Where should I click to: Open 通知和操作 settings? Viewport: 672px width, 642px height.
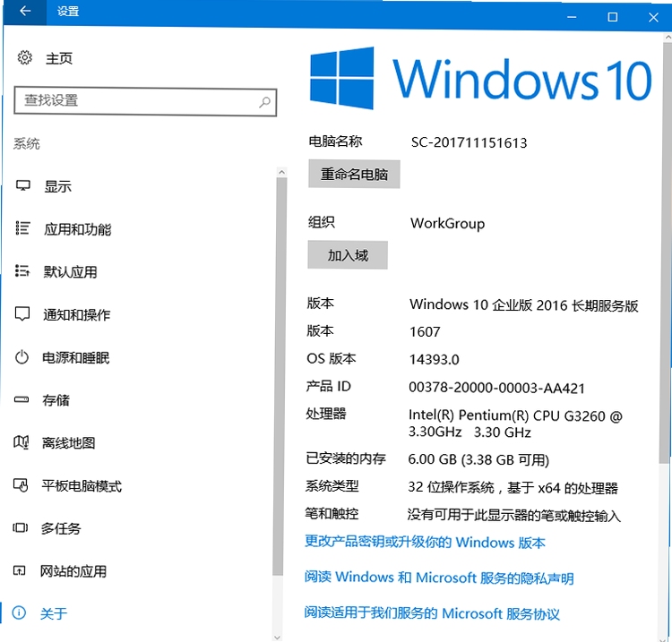click(77, 315)
